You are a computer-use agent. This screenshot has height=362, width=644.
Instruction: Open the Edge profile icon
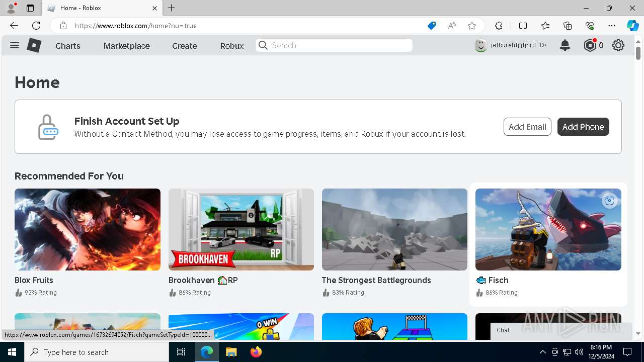tap(11, 8)
